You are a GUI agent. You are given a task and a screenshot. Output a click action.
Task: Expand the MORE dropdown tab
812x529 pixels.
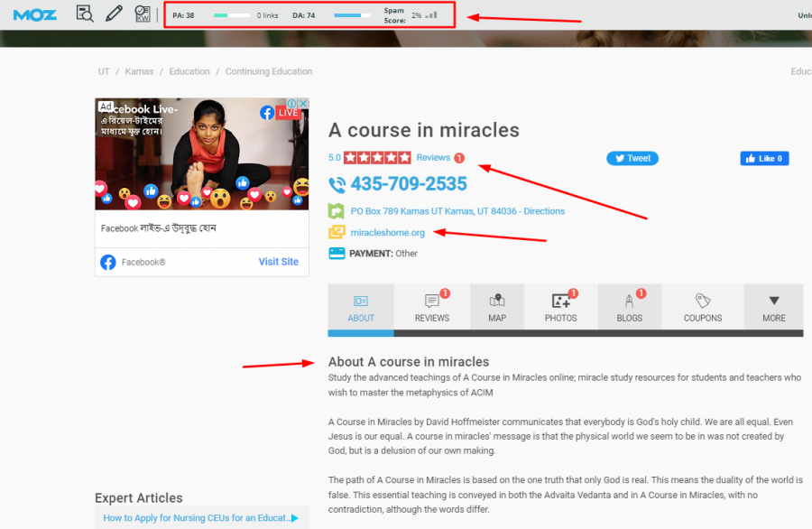pos(774,308)
